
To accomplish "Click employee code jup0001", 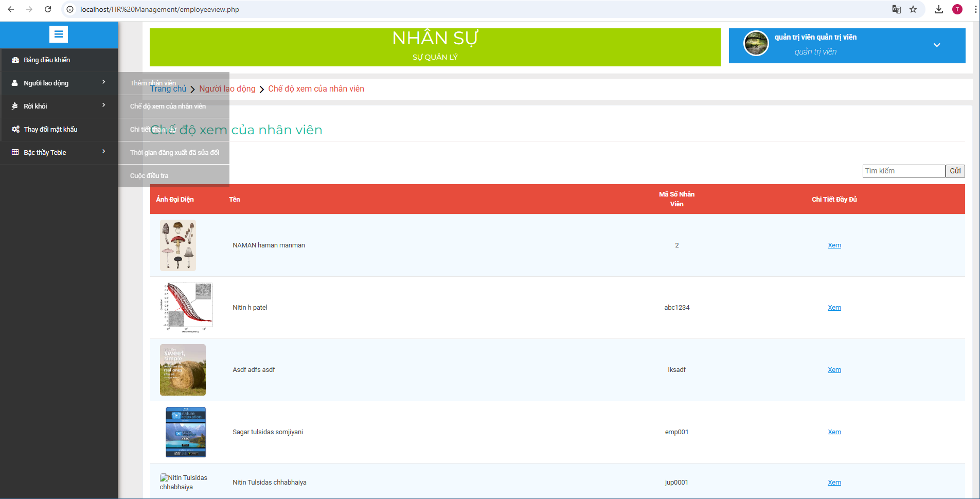I will [x=677, y=483].
